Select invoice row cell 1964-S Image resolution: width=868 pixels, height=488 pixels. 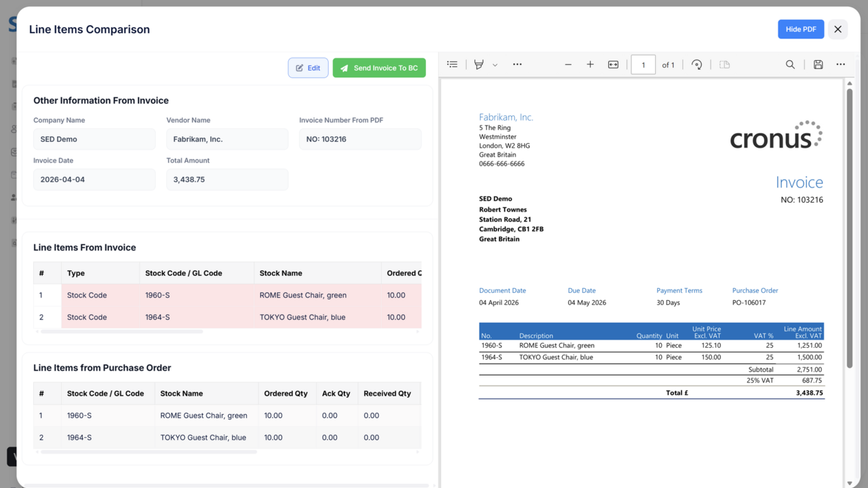coord(197,317)
